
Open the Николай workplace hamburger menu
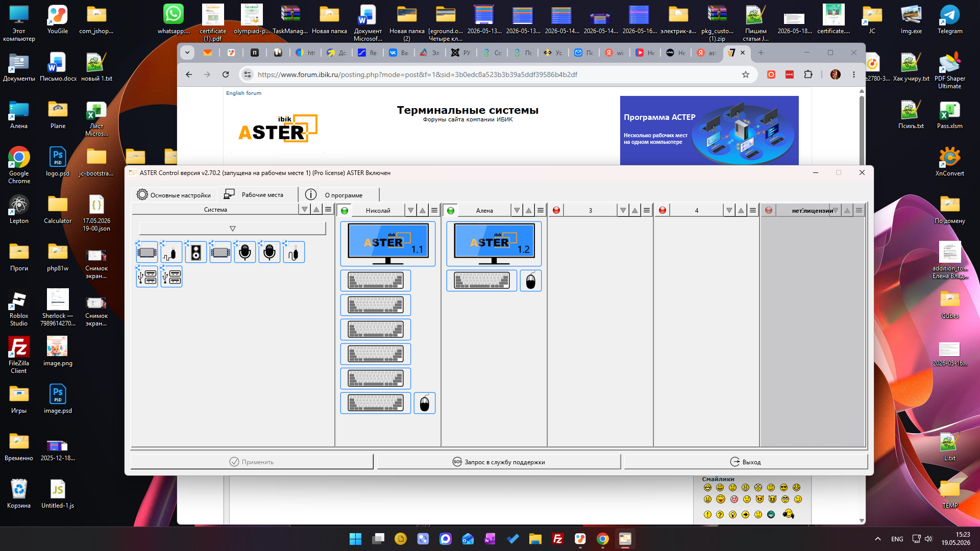pyautogui.click(x=434, y=210)
